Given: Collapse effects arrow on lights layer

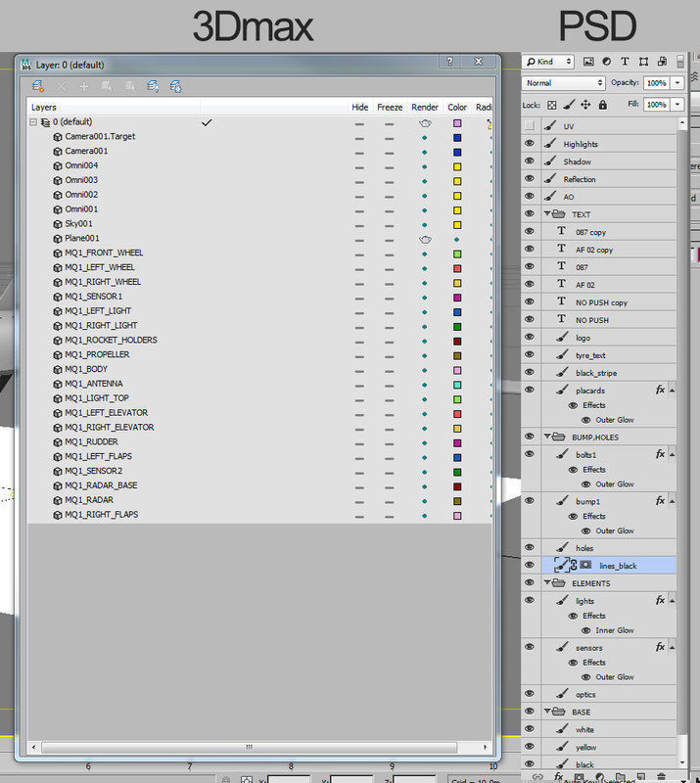Looking at the screenshot, I should click(673, 601).
